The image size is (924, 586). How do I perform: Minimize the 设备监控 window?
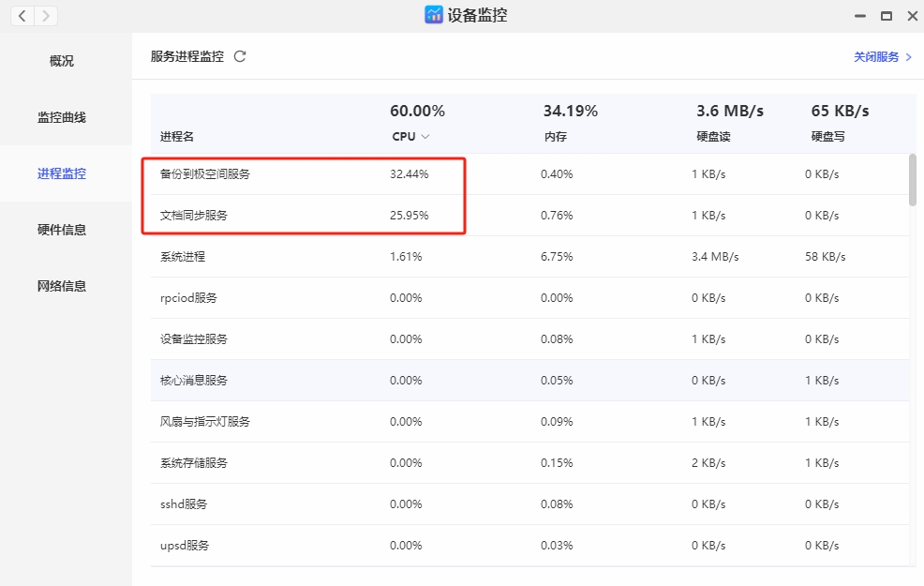[x=860, y=17]
